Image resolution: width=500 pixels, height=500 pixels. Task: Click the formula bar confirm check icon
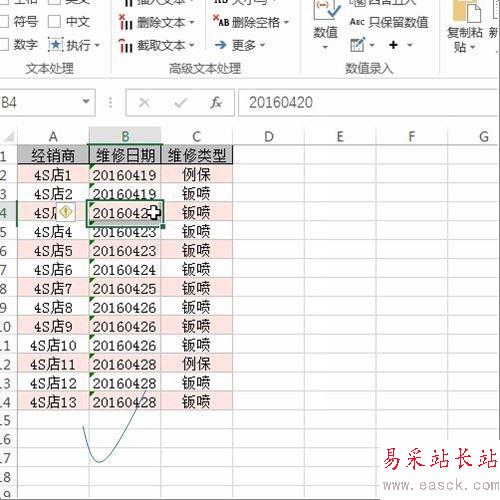point(180,103)
